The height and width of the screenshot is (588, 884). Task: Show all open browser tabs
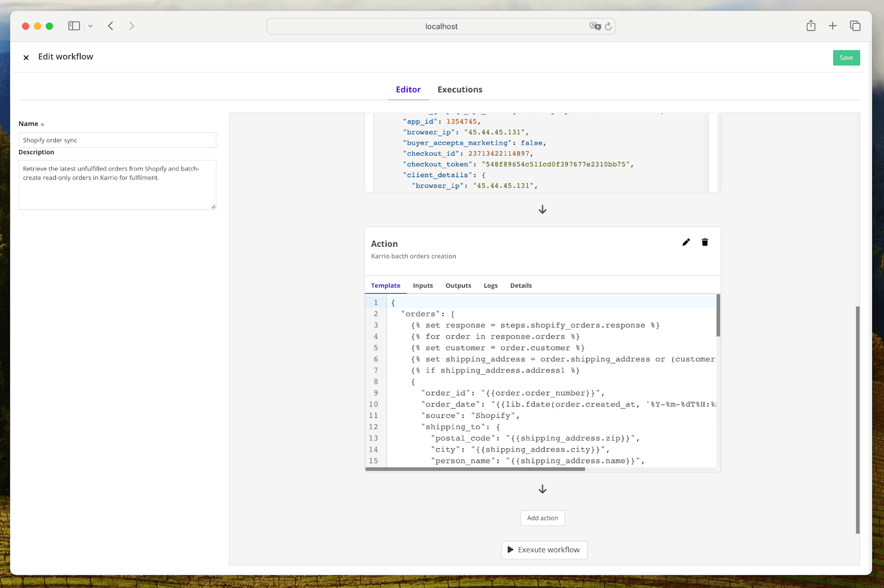tap(855, 25)
